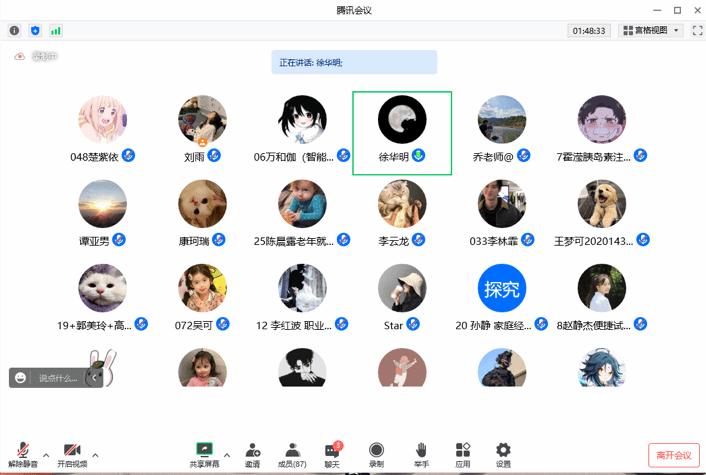This screenshot has height=475, width=706.
Task: Click the blue security shield icon
Action: pyautogui.click(x=35, y=31)
